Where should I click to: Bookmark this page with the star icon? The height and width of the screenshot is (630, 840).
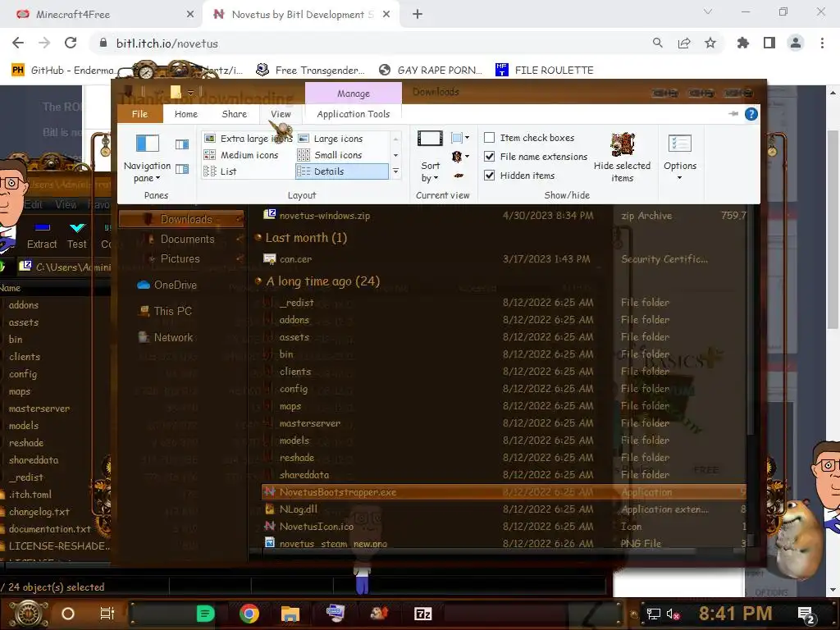pyautogui.click(x=710, y=43)
